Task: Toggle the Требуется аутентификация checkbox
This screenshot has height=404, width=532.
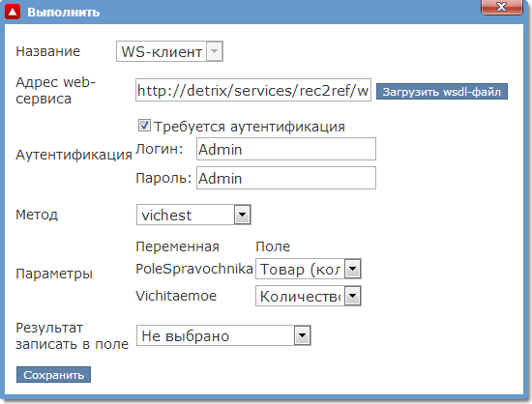Action: coord(144,126)
